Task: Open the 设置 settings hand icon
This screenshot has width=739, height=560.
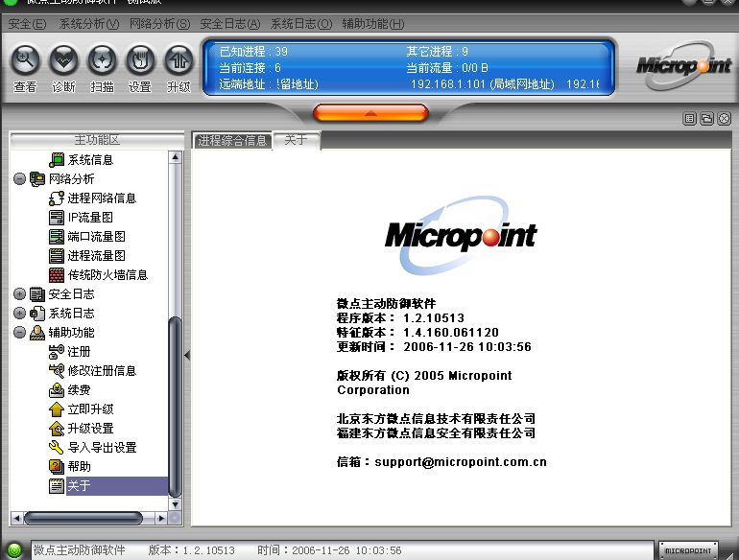Action: pos(140,59)
